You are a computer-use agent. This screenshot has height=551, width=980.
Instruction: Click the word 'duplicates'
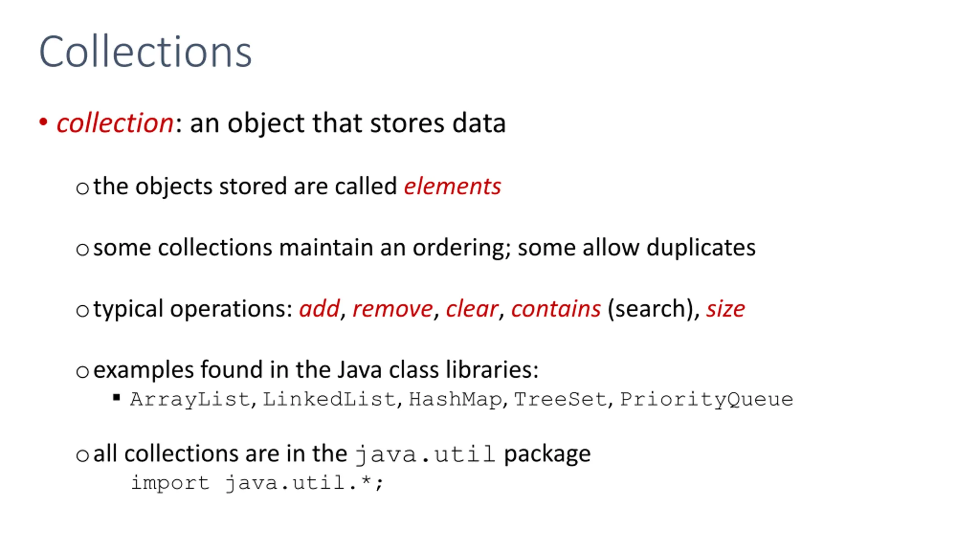701,247
